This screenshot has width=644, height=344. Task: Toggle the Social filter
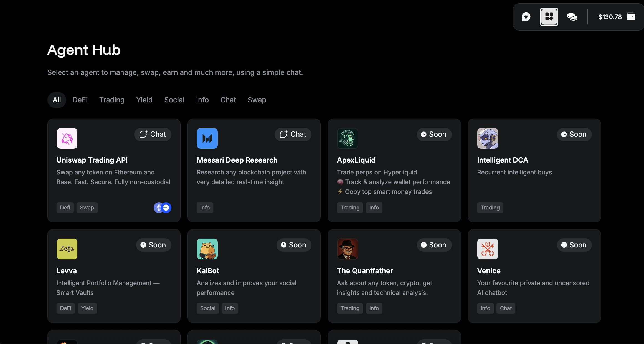coord(174,100)
